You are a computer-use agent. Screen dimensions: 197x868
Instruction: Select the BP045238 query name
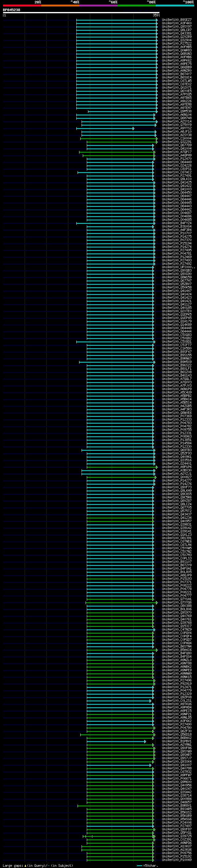(11, 10)
